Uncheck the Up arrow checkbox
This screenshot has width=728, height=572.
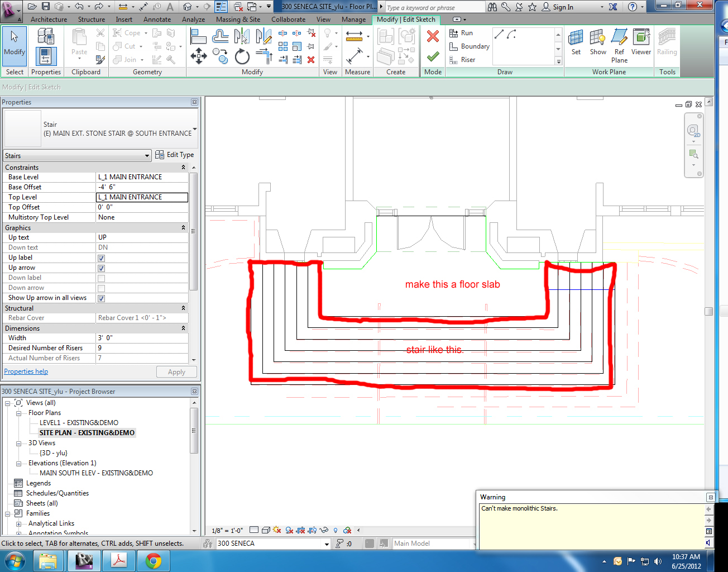coord(101,268)
